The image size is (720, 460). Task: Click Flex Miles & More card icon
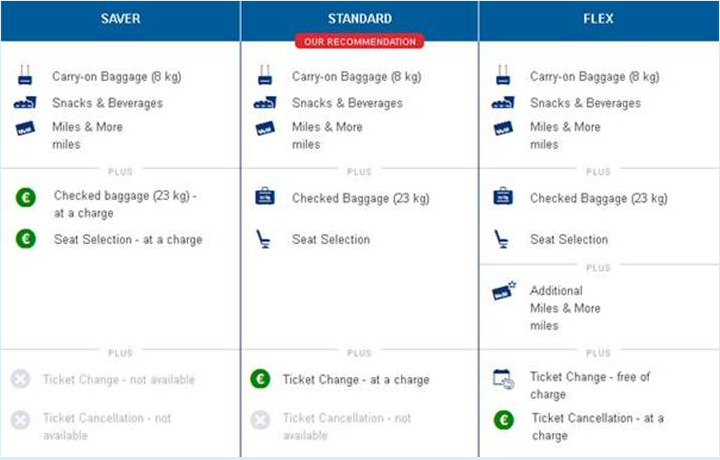pyautogui.click(x=503, y=129)
